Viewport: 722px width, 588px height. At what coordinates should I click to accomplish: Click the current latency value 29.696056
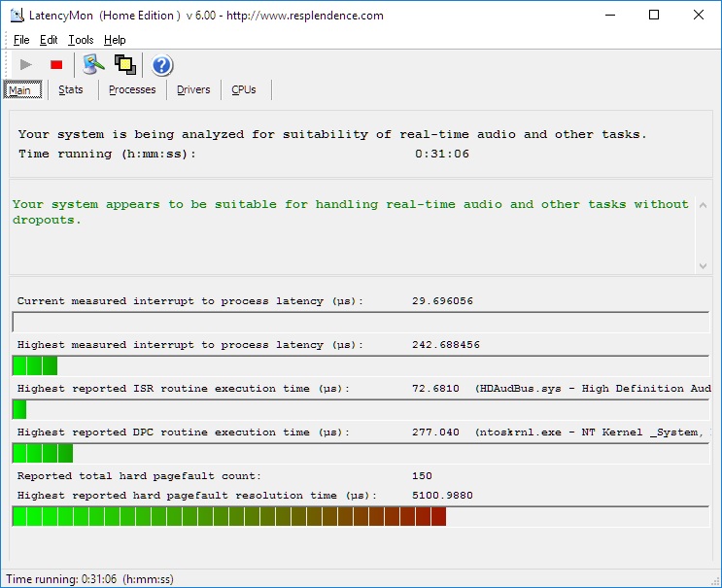(442, 301)
